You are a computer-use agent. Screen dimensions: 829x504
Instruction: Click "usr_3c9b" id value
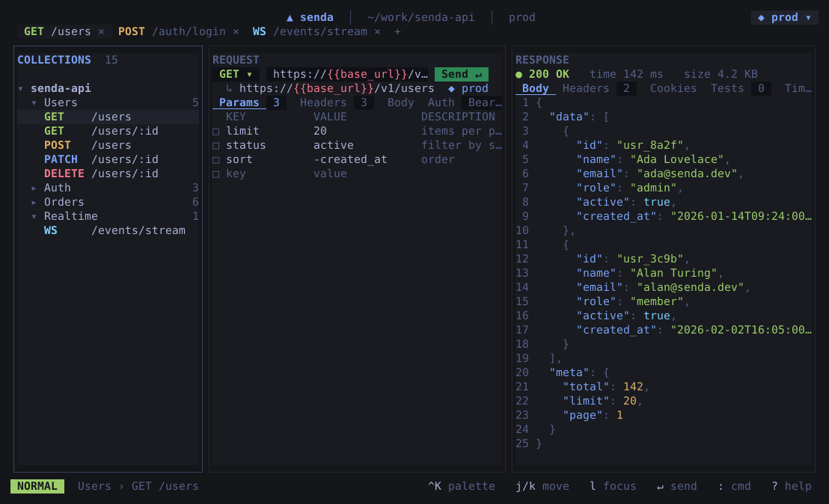pos(649,259)
